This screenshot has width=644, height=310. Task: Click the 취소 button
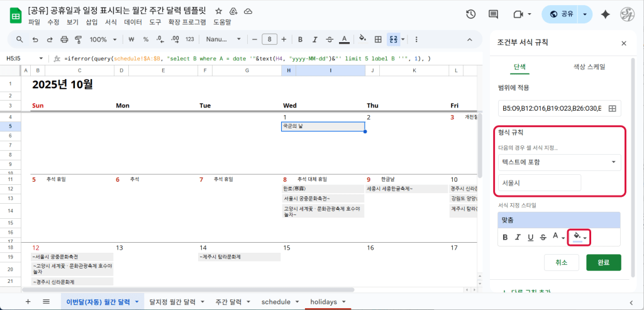pyautogui.click(x=562, y=262)
